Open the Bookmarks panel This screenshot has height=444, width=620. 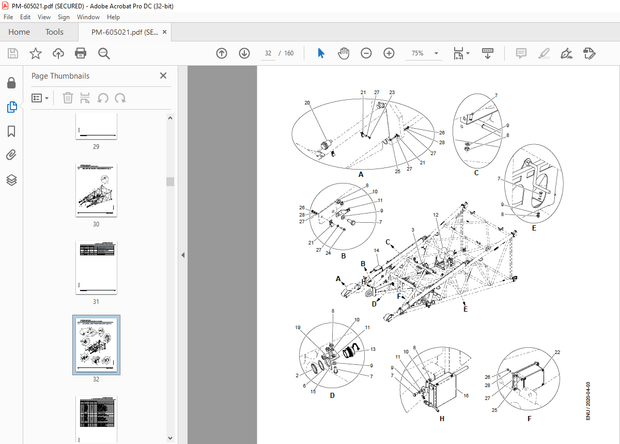tap(11, 131)
